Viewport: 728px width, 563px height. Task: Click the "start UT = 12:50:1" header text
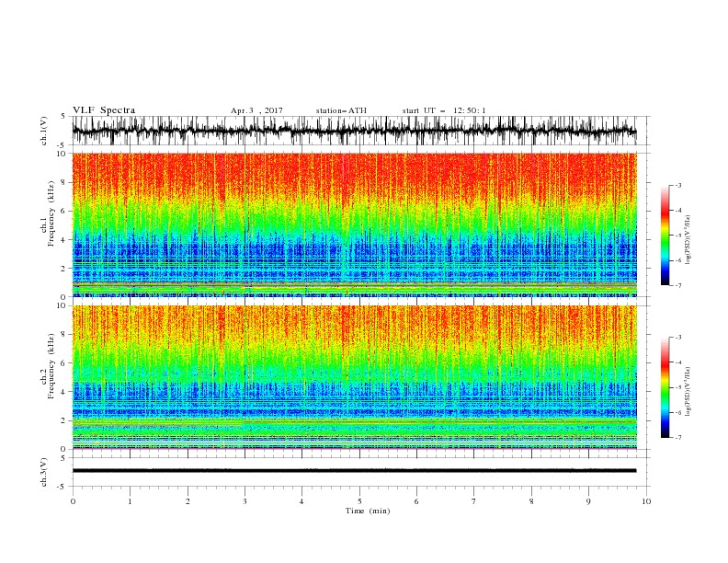(444, 110)
